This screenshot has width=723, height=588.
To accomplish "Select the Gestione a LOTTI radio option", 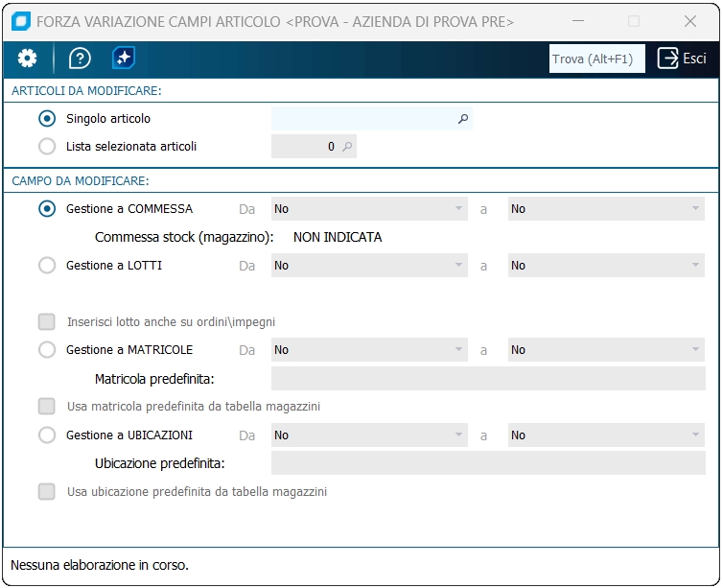I will coord(47,265).
